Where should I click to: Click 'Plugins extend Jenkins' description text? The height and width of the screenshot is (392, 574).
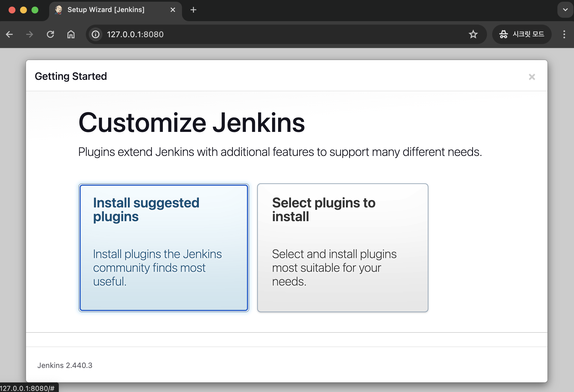(x=280, y=152)
